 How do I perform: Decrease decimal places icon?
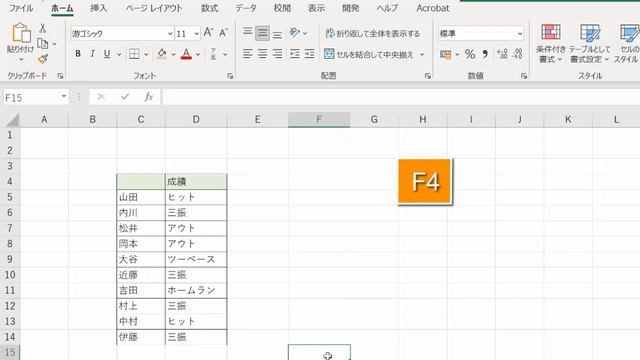coord(518,54)
